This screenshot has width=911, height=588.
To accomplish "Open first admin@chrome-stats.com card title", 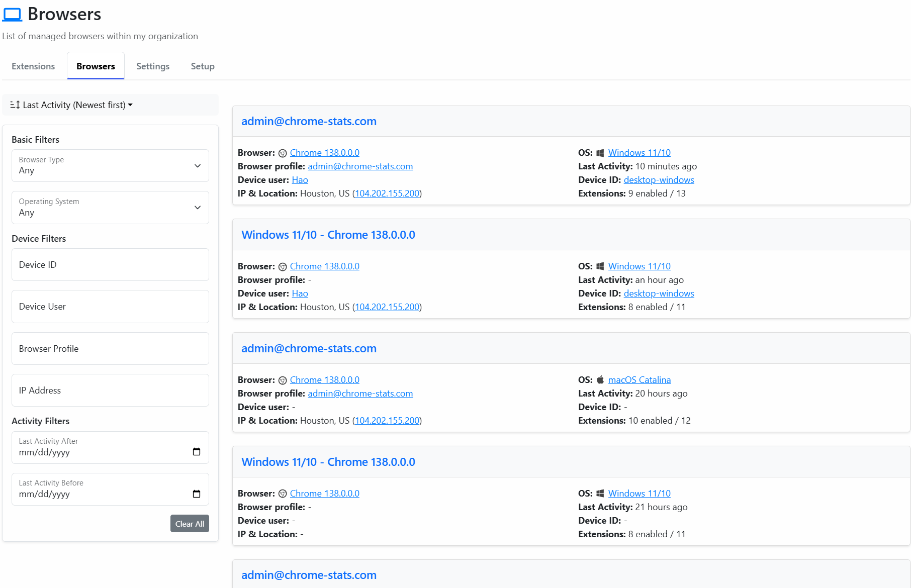I will (x=309, y=121).
